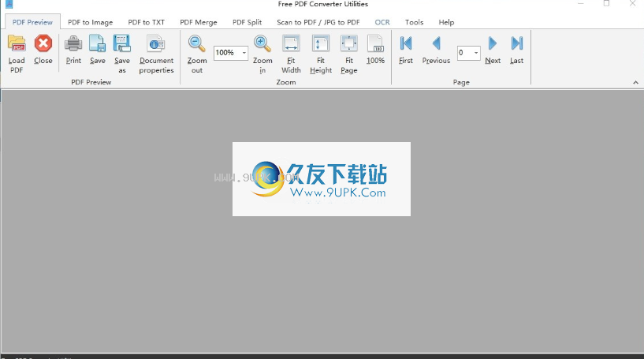The image size is (644, 359).
Task: Open Scan to PDF / JPG to PDF tab
Action: point(318,22)
